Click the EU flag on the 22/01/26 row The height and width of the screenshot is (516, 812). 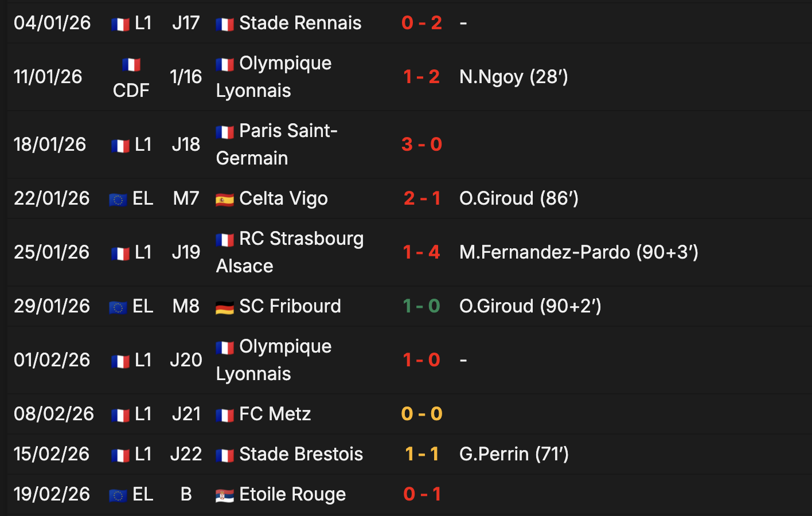[x=118, y=200]
